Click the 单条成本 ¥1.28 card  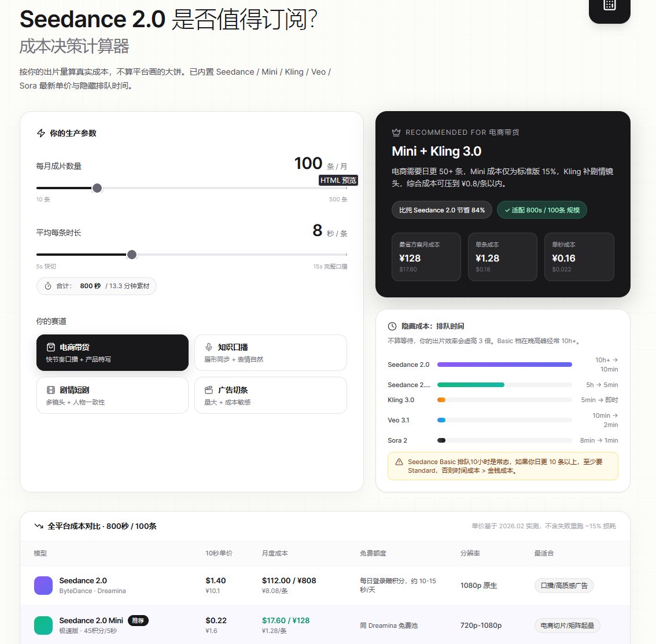pyautogui.click(x=503, y=257)
